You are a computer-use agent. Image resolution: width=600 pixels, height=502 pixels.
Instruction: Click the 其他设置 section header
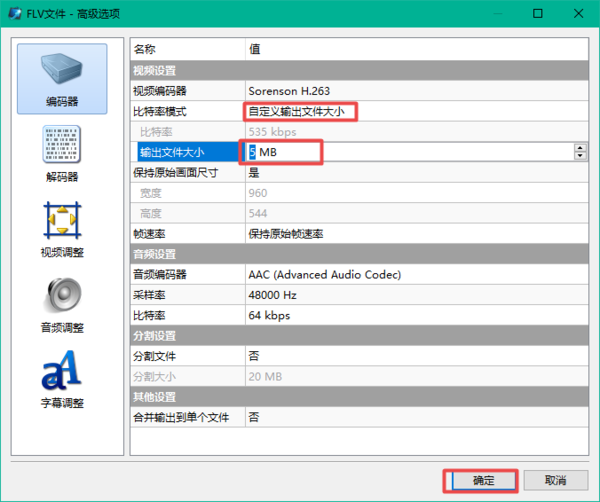pyautogui.click(x=359, y=397)
